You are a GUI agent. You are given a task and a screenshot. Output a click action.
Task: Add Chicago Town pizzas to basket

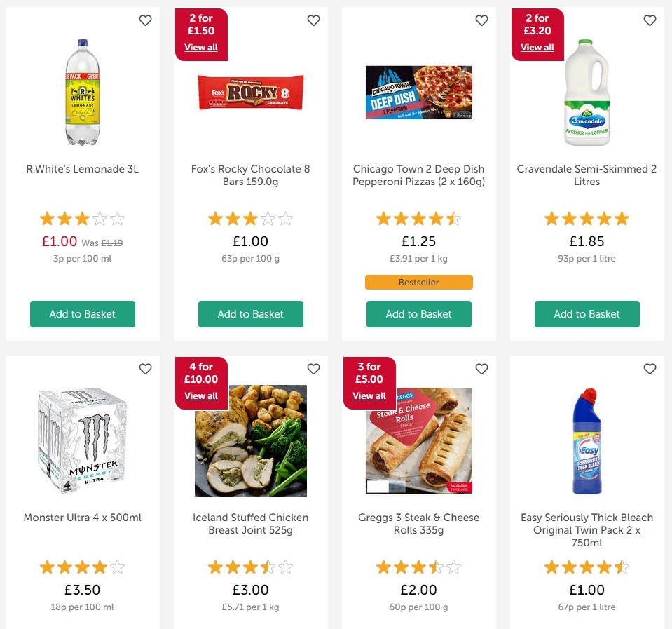pyautogui.click(x=418, y=314)
